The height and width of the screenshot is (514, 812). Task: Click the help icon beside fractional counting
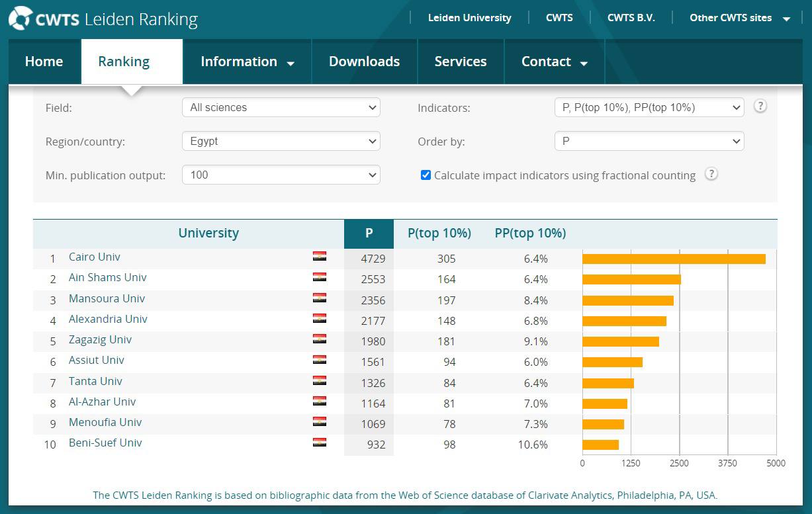pos(711,174)
